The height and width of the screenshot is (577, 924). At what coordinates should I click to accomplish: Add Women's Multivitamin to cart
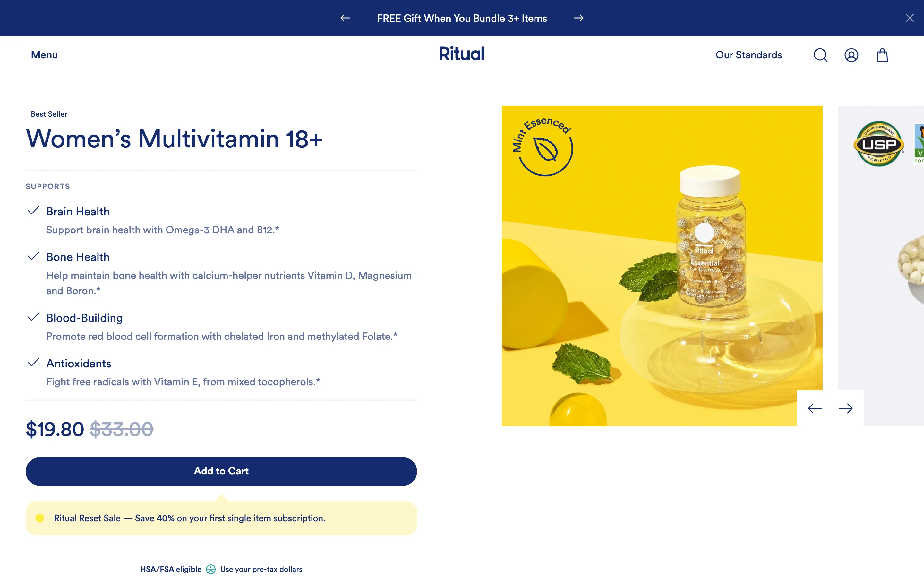tap(221, 471)
